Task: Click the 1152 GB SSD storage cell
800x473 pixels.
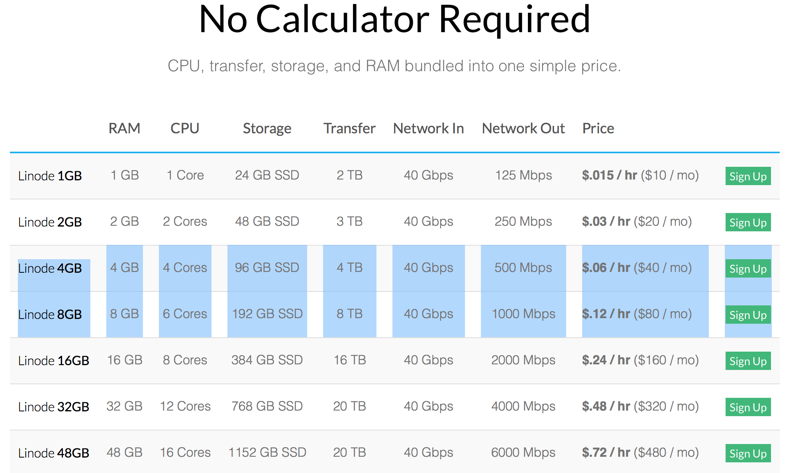Action: pos(267,452)
